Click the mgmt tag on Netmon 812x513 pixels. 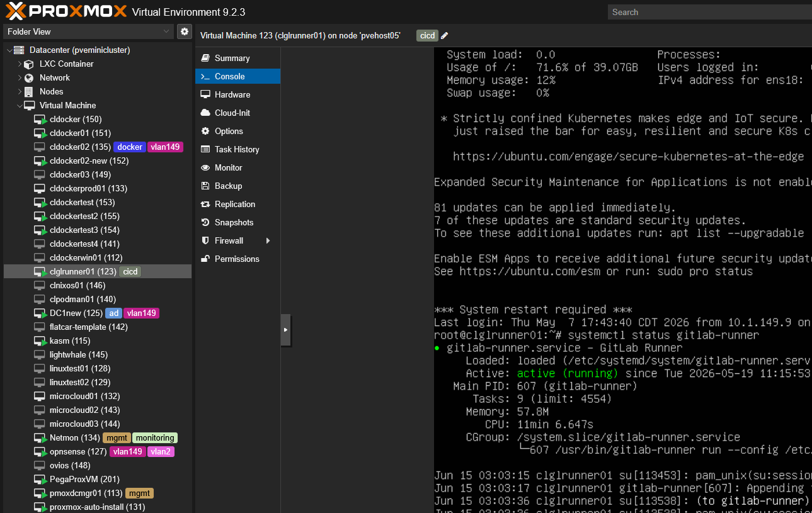tap(117, 437)
